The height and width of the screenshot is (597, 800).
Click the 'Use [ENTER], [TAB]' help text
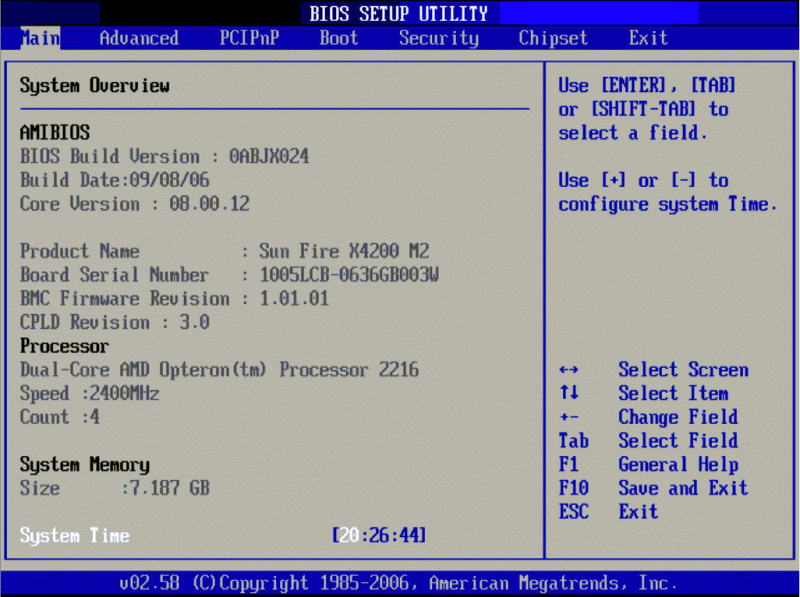click(646, 85)
